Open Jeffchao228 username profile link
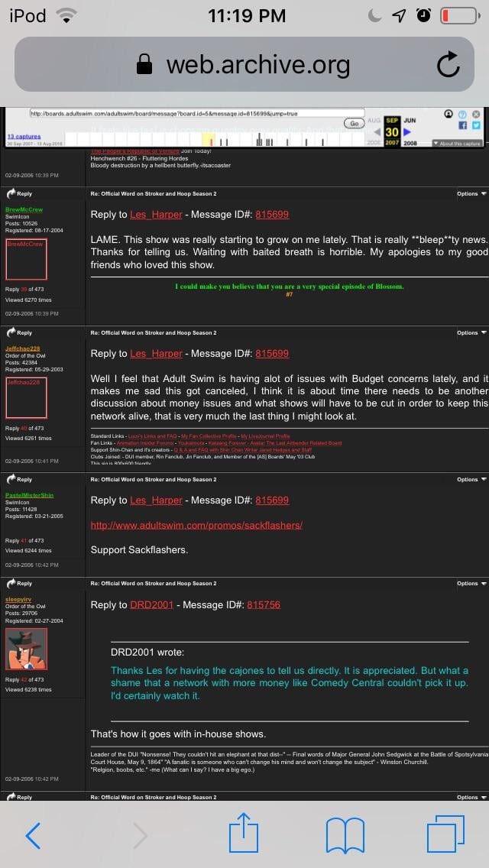 click(23, 348)
